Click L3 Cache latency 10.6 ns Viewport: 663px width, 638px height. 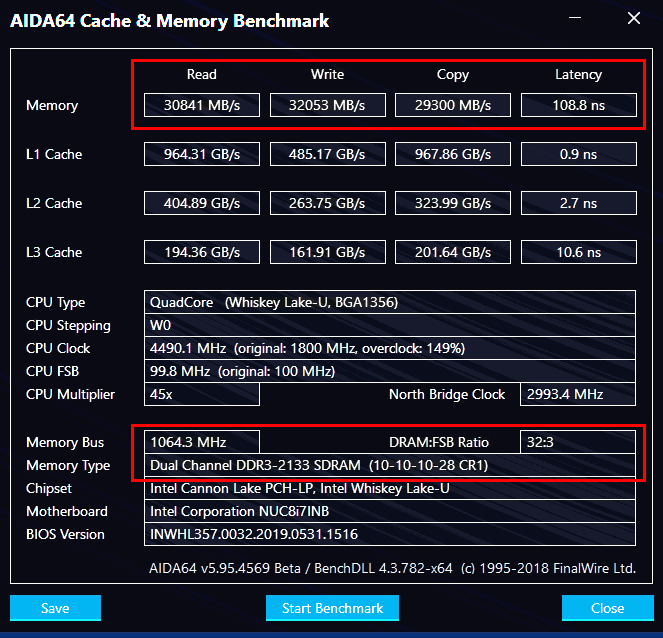579,252
